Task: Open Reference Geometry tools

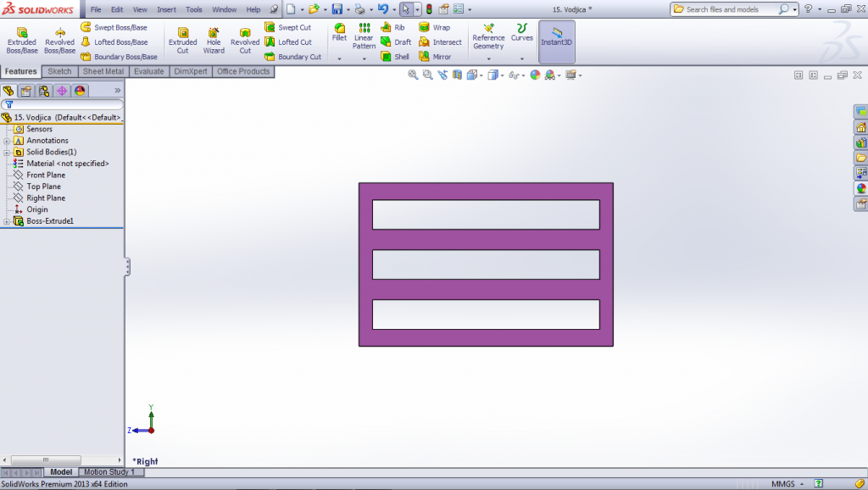Action: click(488, 36)
